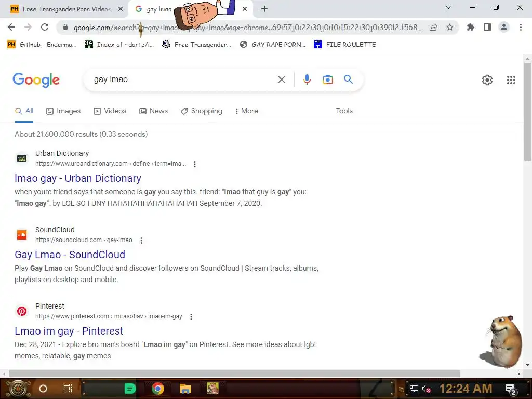The height and width of the screenshot is (399, 532).
Task: Open the hamster app in taskbar
Action: 212,389
